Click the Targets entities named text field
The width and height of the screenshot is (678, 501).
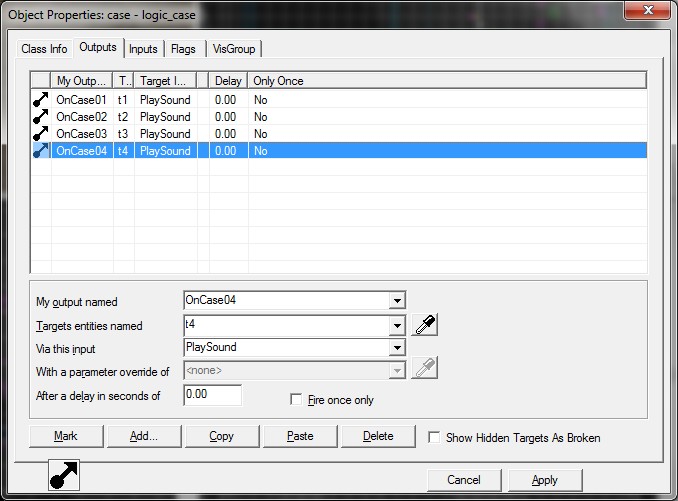click(286, 325)
